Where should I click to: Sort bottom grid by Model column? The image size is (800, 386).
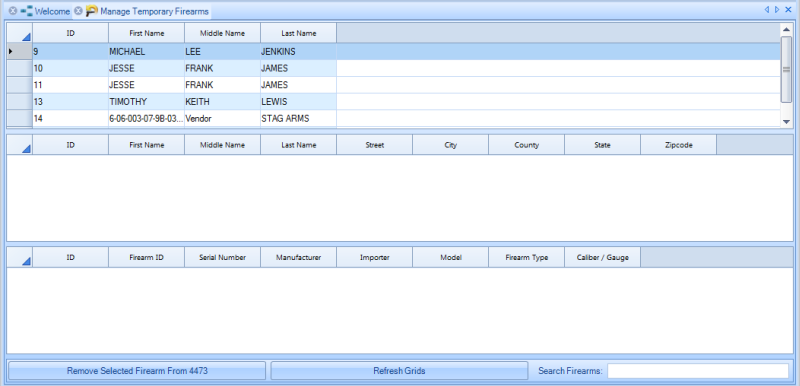451,257
